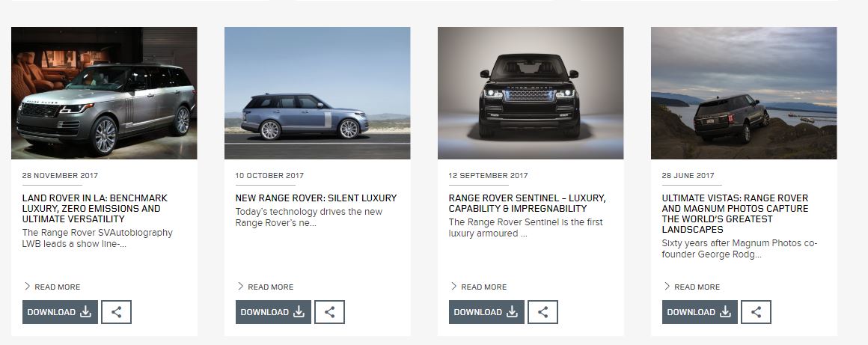
Task: Read more on Range Rover Sentinel
Action: (478, 287)
